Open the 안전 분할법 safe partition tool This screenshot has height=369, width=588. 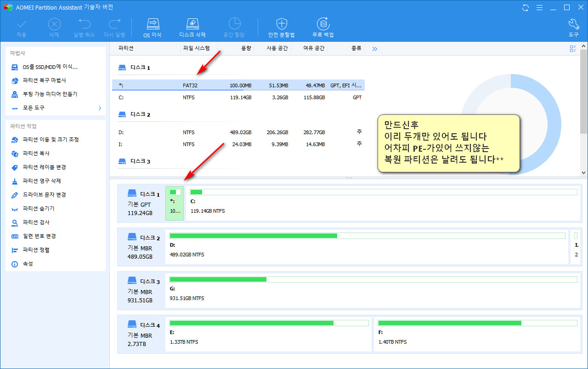click(x=282, y=28)
